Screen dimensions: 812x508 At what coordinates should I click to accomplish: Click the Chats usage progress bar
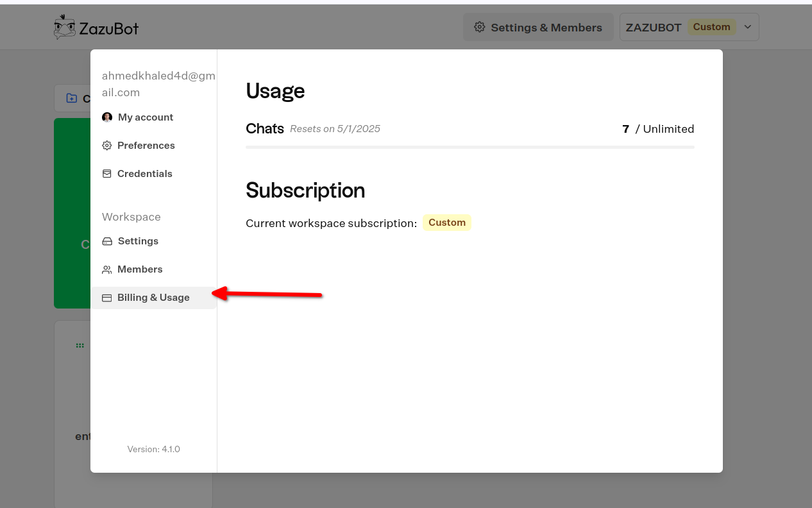click(470, 146)
